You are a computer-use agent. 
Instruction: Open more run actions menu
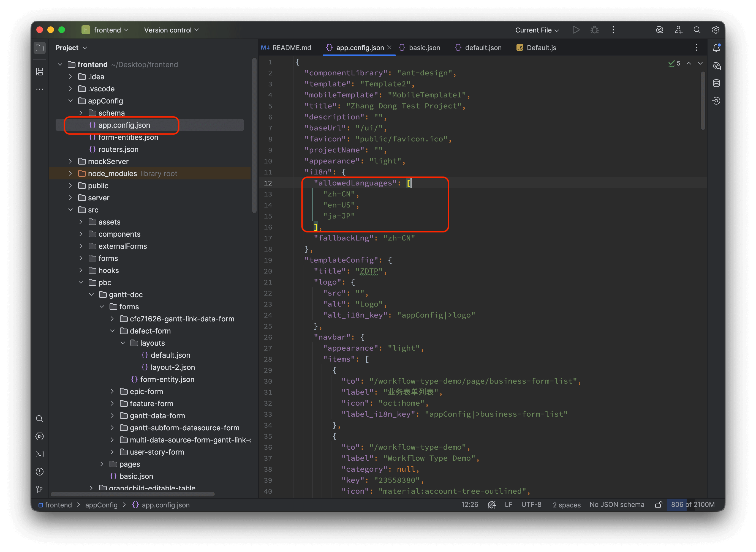click(x=613, y=30)
